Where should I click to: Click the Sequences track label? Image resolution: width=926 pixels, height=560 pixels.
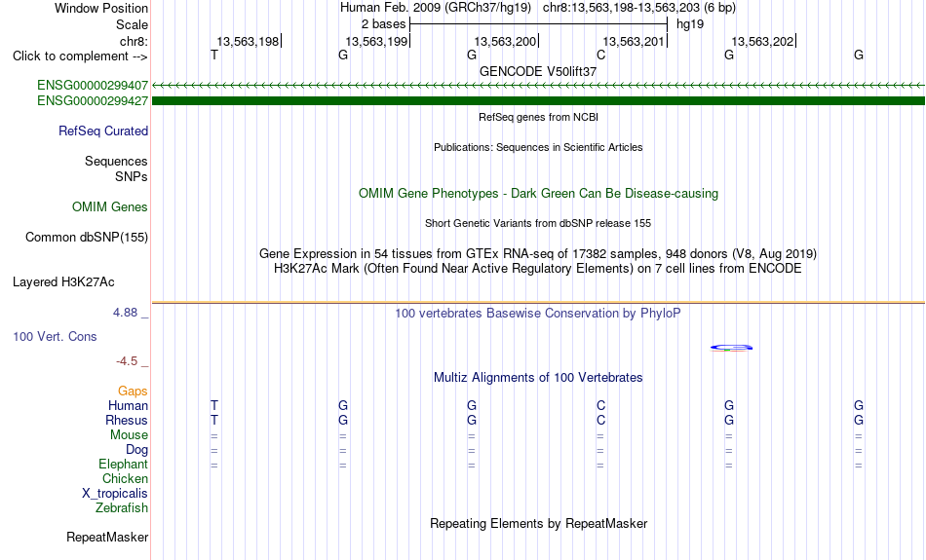pyautogui.click(x=116, y=161)
